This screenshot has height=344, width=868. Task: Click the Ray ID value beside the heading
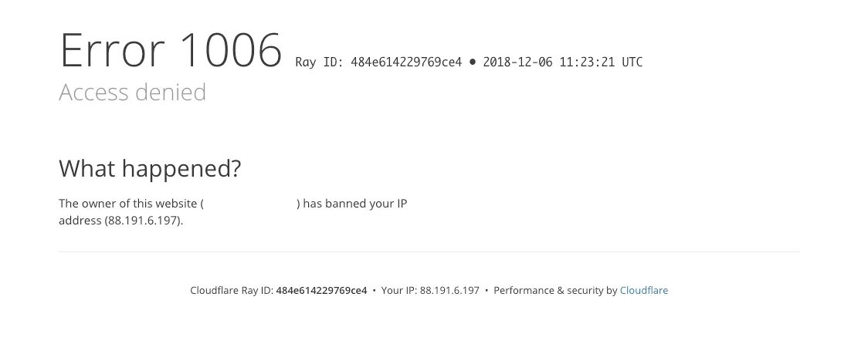pos(405,62)
